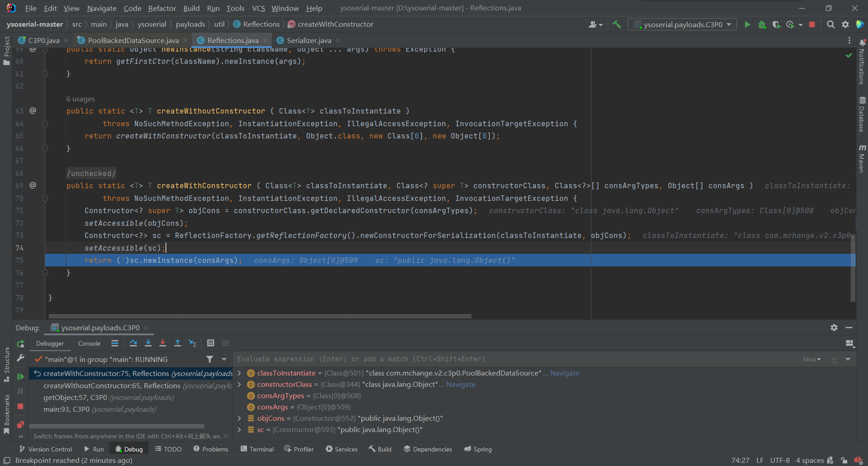Open the Terminal tool window button
This screenshot has height=466, width=868.
pos(257,449)
